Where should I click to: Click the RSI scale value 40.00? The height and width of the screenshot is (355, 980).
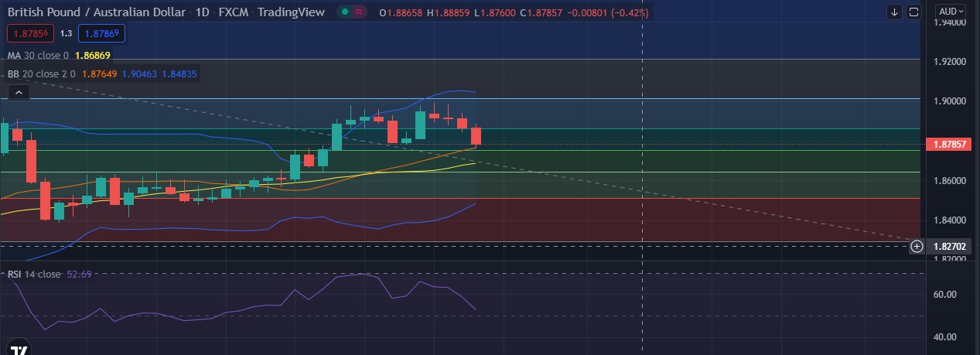(x=946, y=337)
